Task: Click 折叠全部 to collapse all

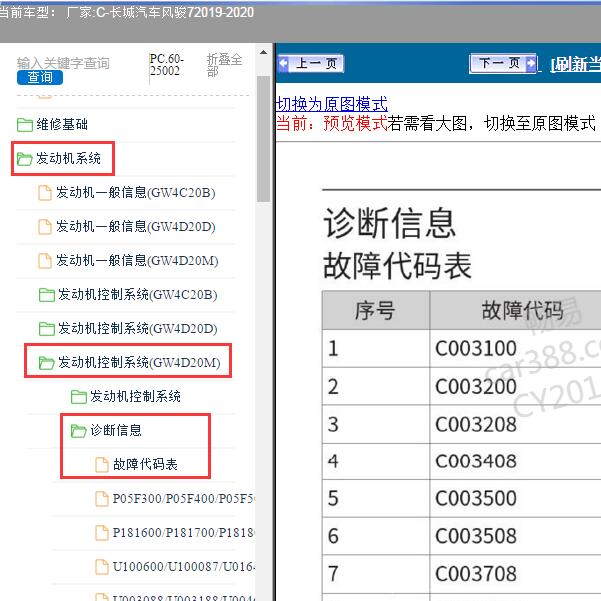Action: click(x=225, y=65)
